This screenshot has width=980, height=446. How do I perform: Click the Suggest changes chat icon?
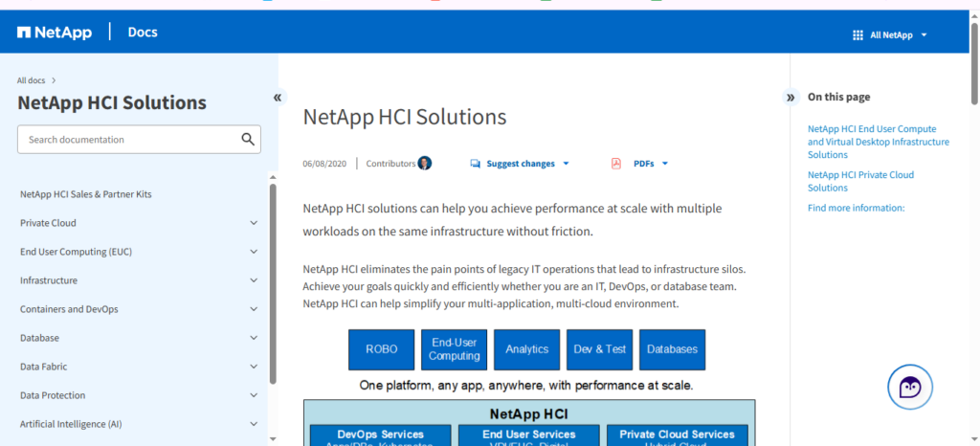(x=475, y=164)
